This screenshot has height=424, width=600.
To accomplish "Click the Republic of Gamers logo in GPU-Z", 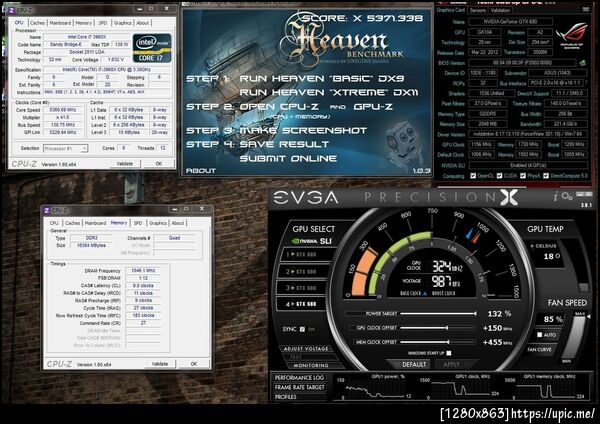I will (x=572, y=36).
